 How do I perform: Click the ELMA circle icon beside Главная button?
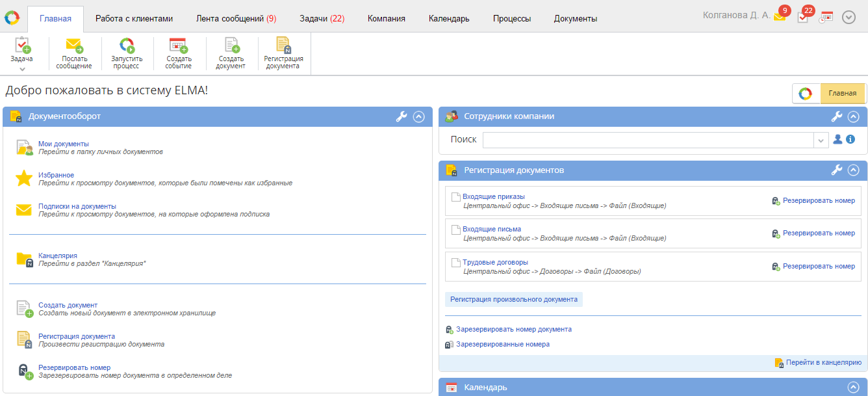(806, 94)
